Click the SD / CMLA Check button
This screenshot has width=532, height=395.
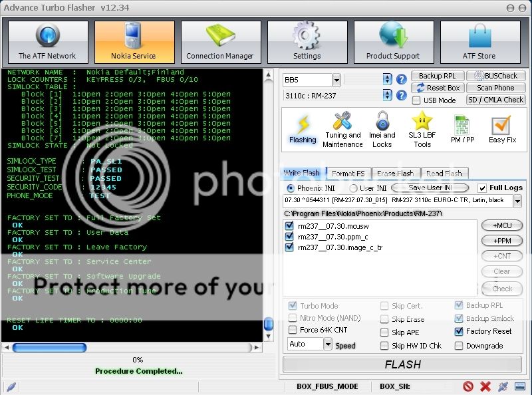click(496, 100)
